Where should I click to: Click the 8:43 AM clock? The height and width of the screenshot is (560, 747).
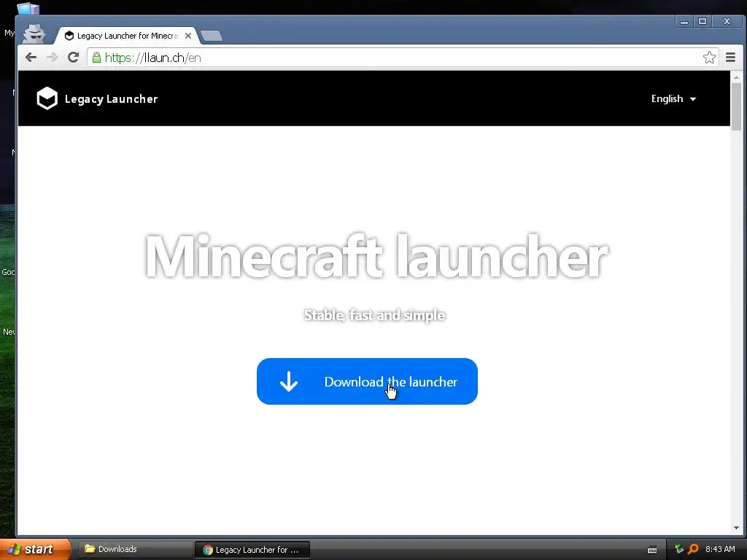pos(720,549)
